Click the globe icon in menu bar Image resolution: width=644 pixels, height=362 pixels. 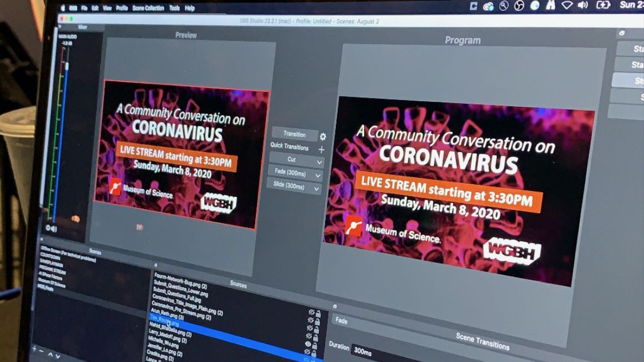tap(535, 5)
